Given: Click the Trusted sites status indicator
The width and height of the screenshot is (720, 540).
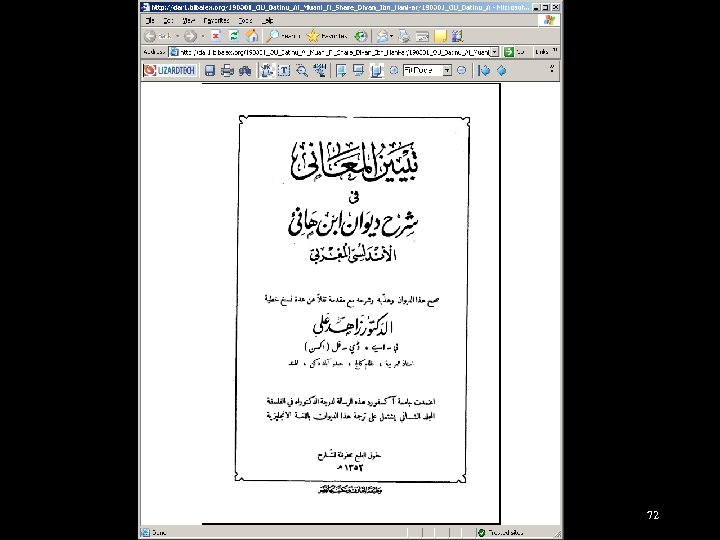Looking at the screenshot, I should click(x=501, y=533).
